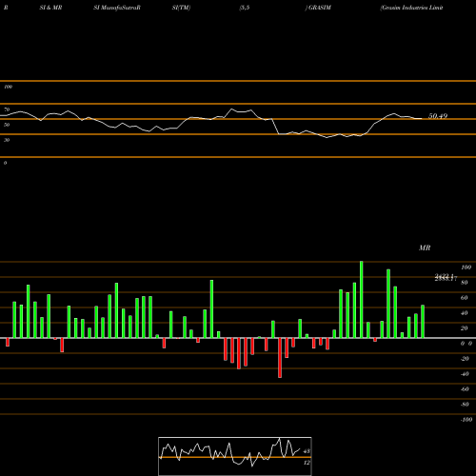
Task: Select the tallest green bar in the MR histogram
Action: [362, 300]
